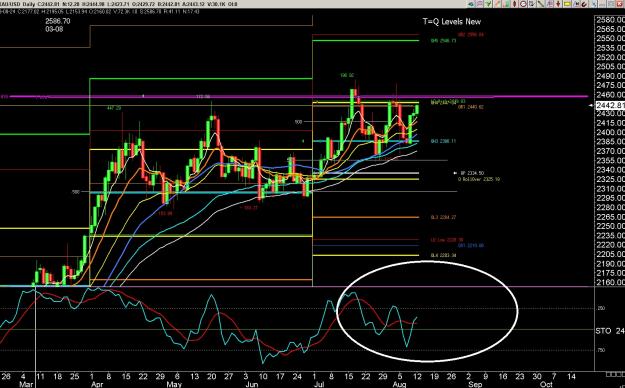This screenshot has width=625, height=388.
Task: Click the toolbar icon marked with M
Action: point(577,4)
